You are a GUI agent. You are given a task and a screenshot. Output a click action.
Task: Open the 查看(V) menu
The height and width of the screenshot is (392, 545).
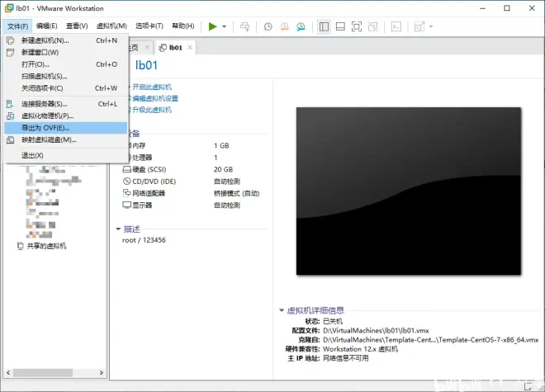(77, 26)
